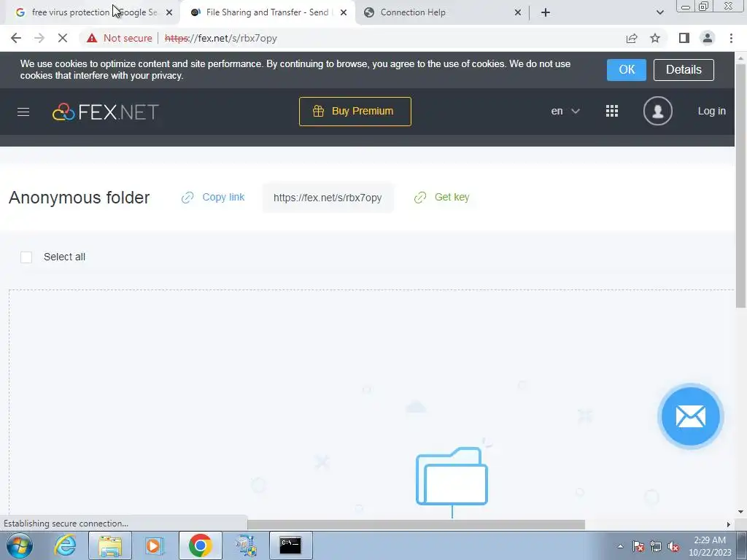This screenshot has height=560, width=747.
Task: Open Windows Media Player from the taskbar
Action: pos(154,545)
